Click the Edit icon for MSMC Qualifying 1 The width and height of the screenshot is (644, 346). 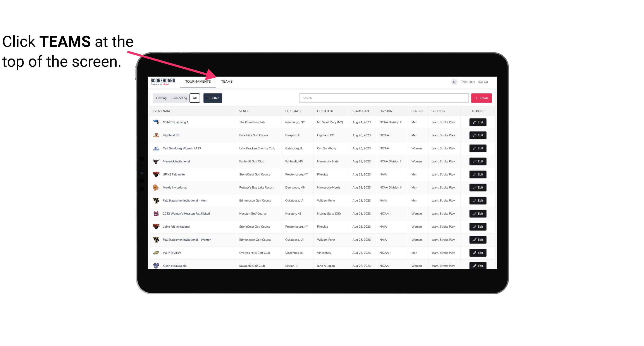coord(478,122)
